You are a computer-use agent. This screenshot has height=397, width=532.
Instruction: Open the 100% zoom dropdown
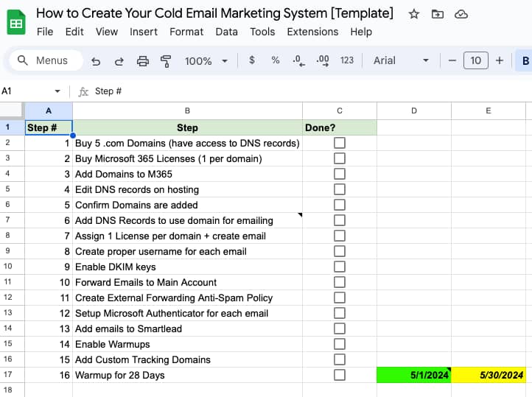pos(206,61)
